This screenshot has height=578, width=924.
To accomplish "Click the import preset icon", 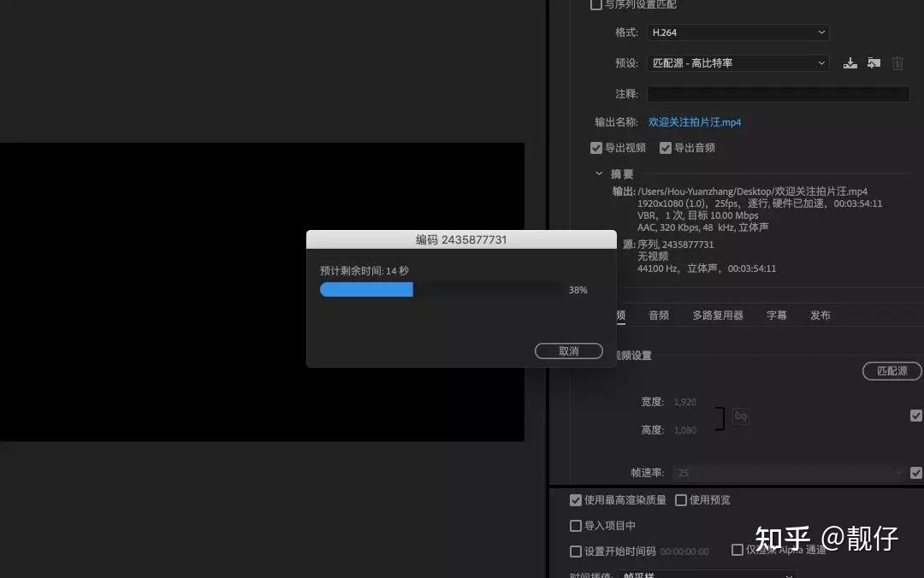I will [874, 62].
